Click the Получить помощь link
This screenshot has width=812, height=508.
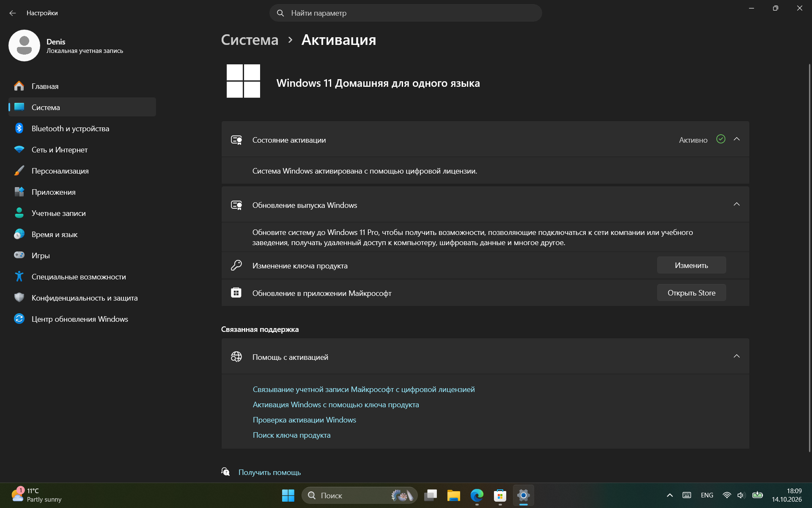pos(269,472)
